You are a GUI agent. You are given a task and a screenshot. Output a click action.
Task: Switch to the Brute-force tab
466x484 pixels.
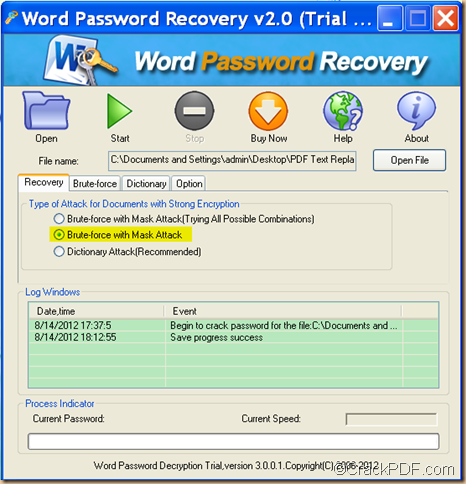coord(95,184)
